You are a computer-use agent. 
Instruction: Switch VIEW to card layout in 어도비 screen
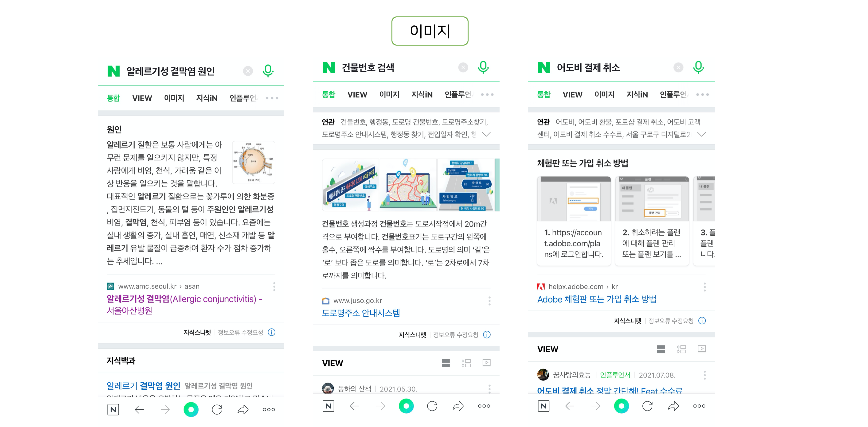pyautogui.click(x=661, y=349)
